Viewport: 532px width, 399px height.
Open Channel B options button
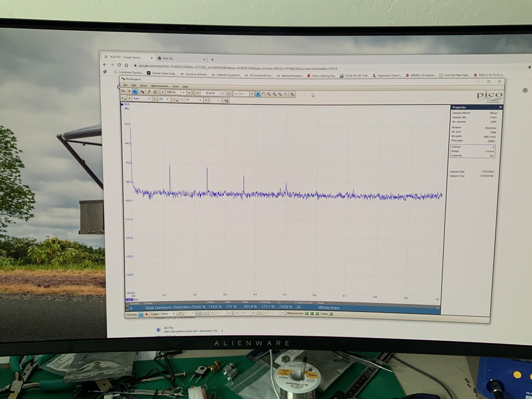175,99
